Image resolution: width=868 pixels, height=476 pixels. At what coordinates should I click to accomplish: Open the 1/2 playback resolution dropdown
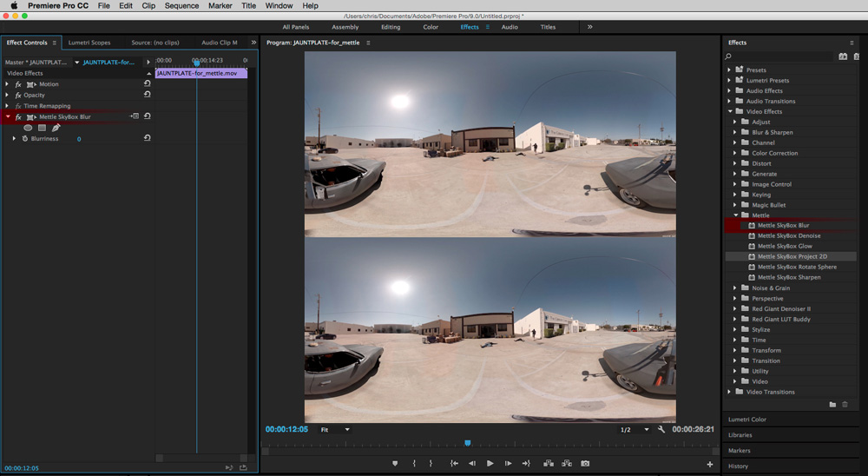click(x=634, y=429)
